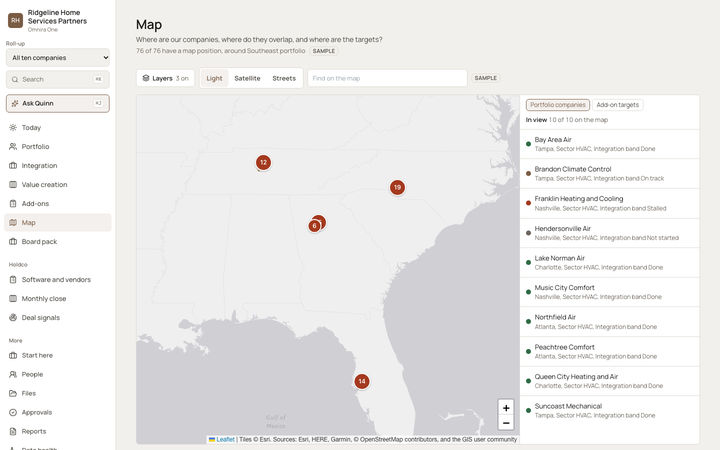Select Hendersonville Air company row
Screen dimensions: 720x450
(x=610, y=233)
